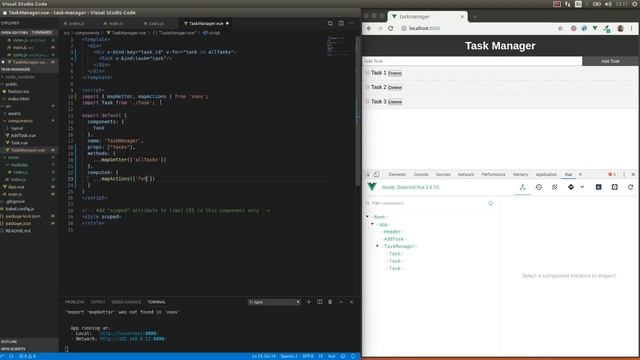The height and width of the screenshot is (360, 640).
Task: Split the terminal panel
Action: 320,302
